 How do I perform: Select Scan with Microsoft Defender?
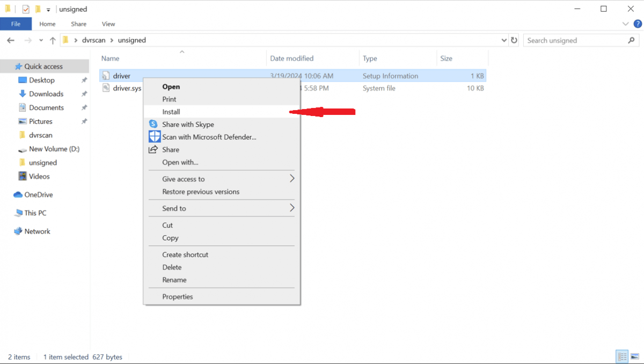pyautogui.click(x=221, y=137)
